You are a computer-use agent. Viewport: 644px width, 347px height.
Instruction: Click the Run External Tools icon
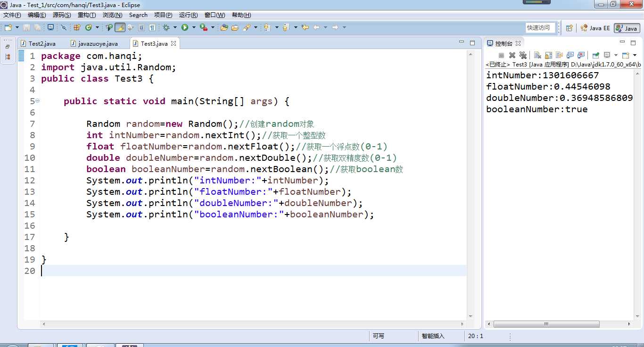[x=204, y=27]
